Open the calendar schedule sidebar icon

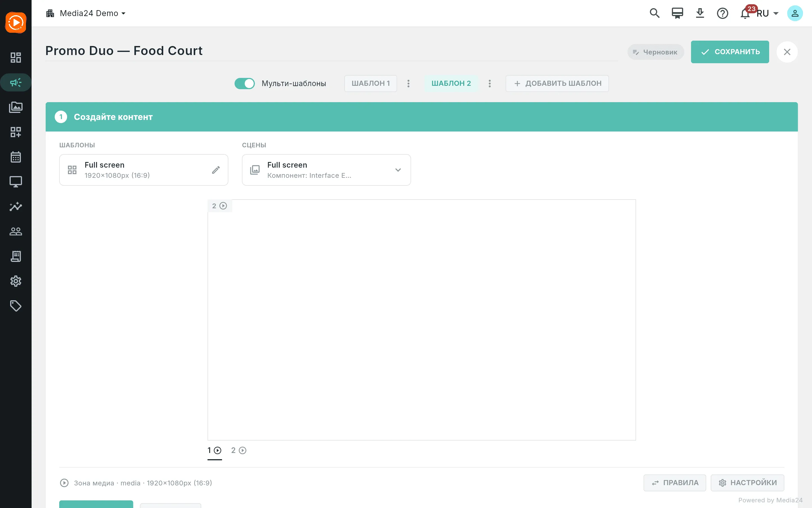coord(16,157)
